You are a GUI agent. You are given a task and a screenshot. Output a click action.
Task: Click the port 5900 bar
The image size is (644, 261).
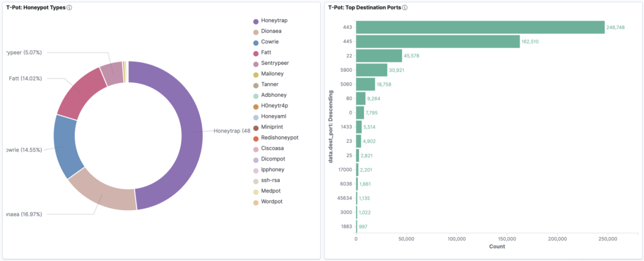click(372, 70)
